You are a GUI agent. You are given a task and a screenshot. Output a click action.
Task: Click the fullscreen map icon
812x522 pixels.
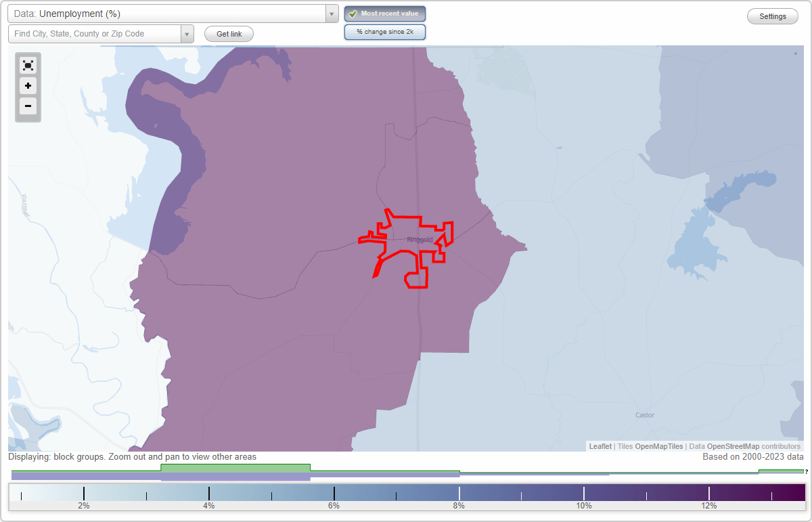pos(28,66)
